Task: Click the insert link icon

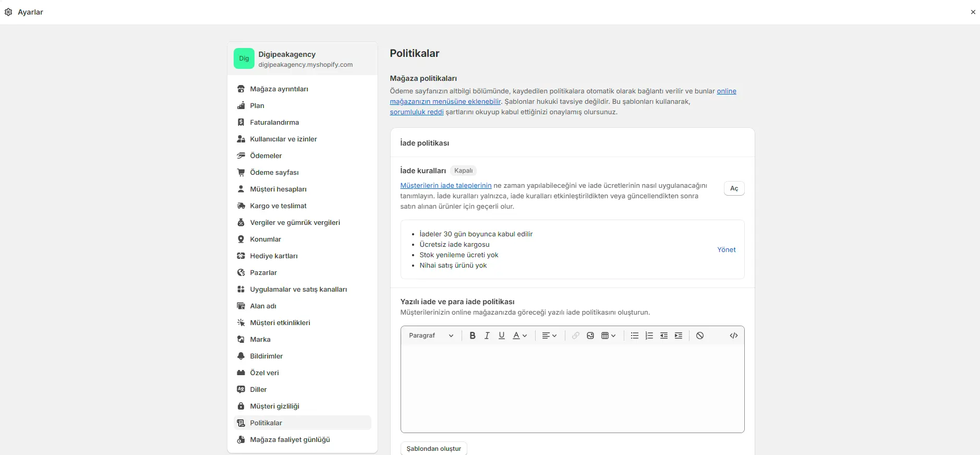Action: pos(576,336)
